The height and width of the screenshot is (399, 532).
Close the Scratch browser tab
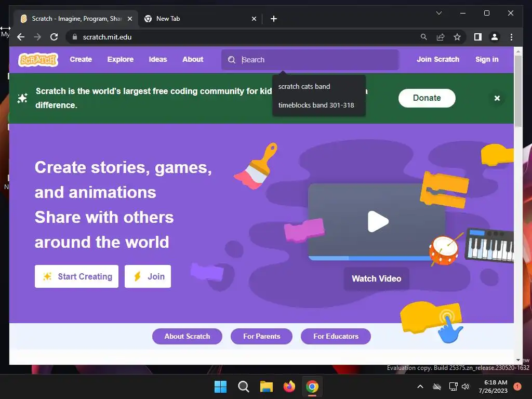coord(129,19)
